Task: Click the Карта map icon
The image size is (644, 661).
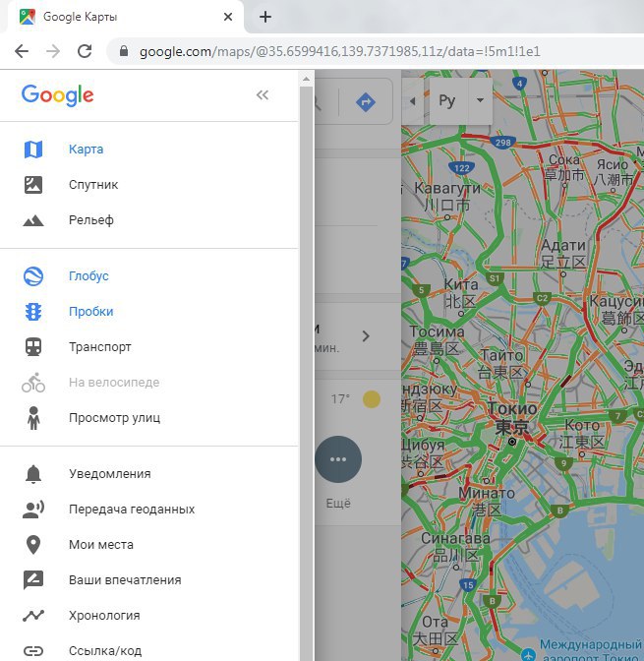Action: pos(33,150)
